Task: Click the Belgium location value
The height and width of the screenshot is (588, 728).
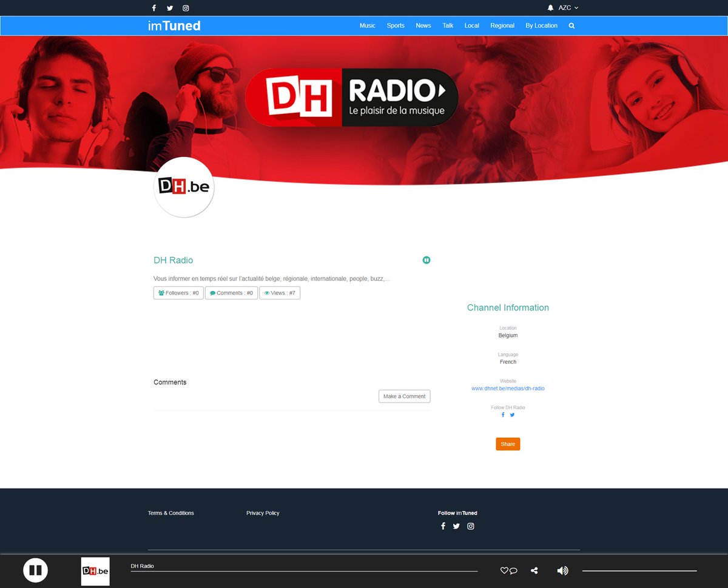Action: [x=508, y=335]
